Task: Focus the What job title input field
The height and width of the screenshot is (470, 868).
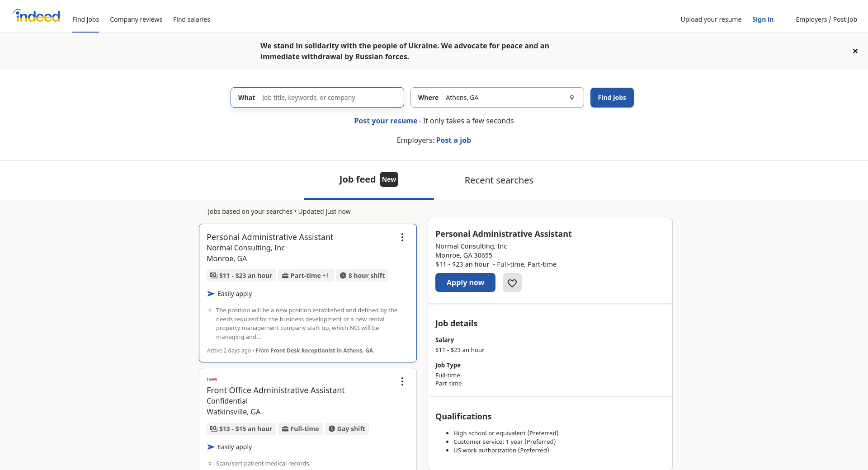Action: pyautogui.click(x=330, y=98)
